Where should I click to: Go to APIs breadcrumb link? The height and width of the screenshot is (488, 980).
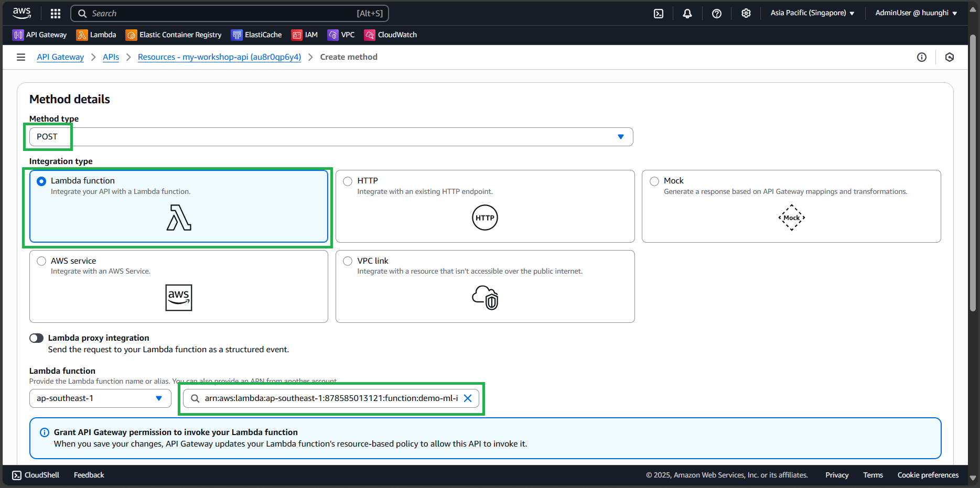pyautogui.click(x=111, y=57)
